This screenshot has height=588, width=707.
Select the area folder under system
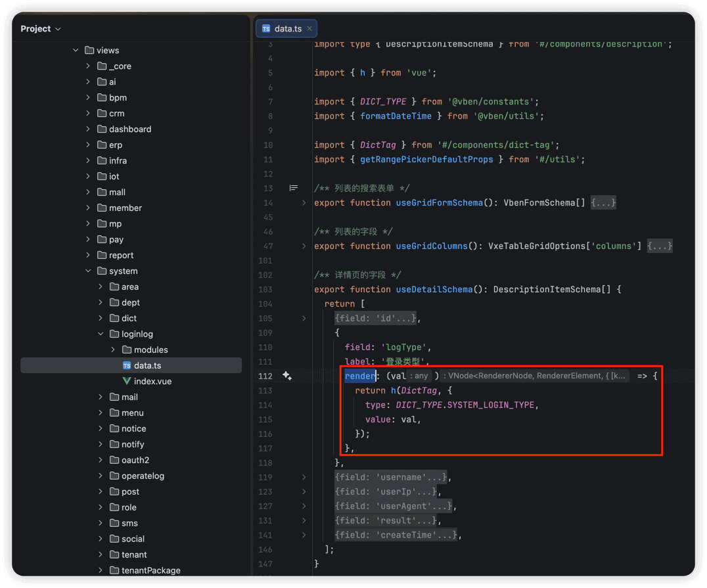pyautogui.click(x=131, y=287)
